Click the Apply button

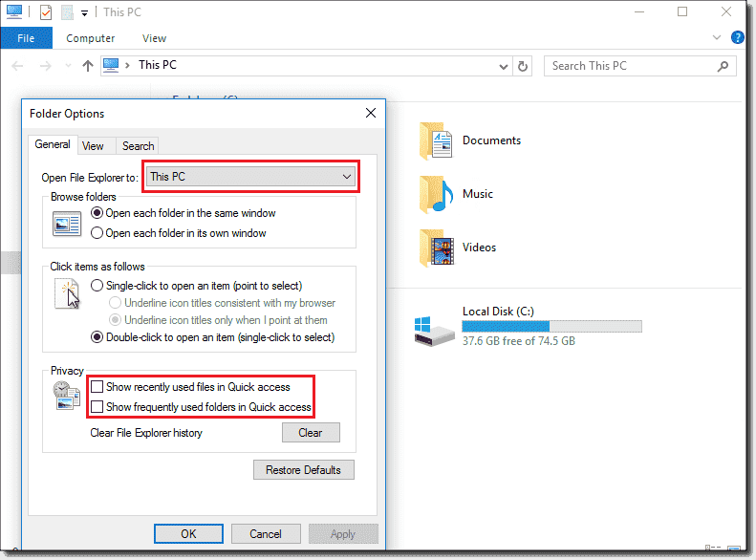[x=343, y=533]
